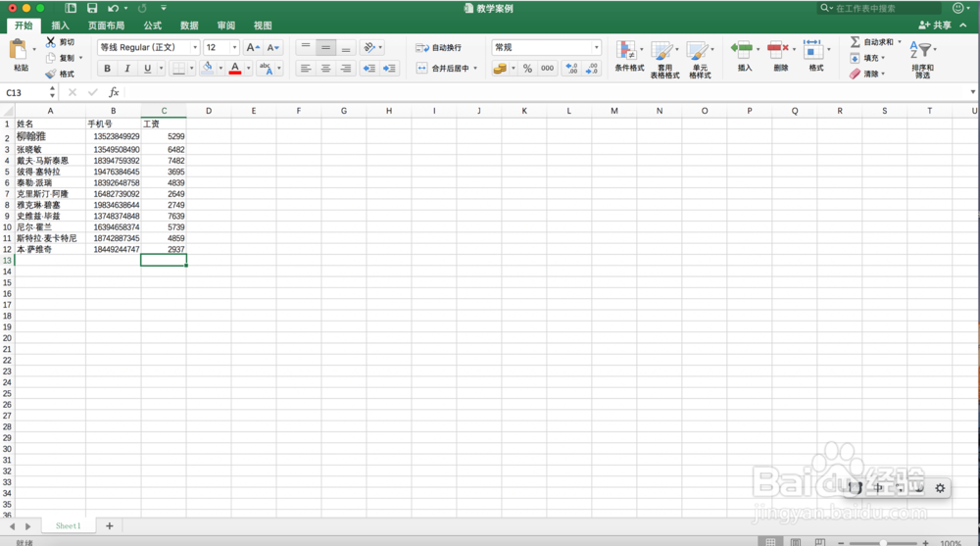Decrease the indent

point(369,69)
